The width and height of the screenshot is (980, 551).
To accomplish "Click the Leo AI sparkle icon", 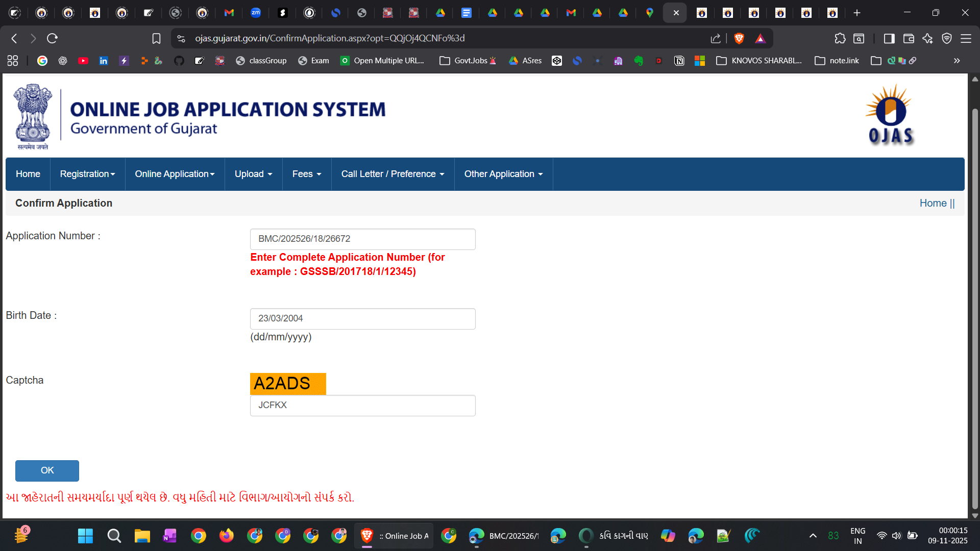I will pos(927,38).
